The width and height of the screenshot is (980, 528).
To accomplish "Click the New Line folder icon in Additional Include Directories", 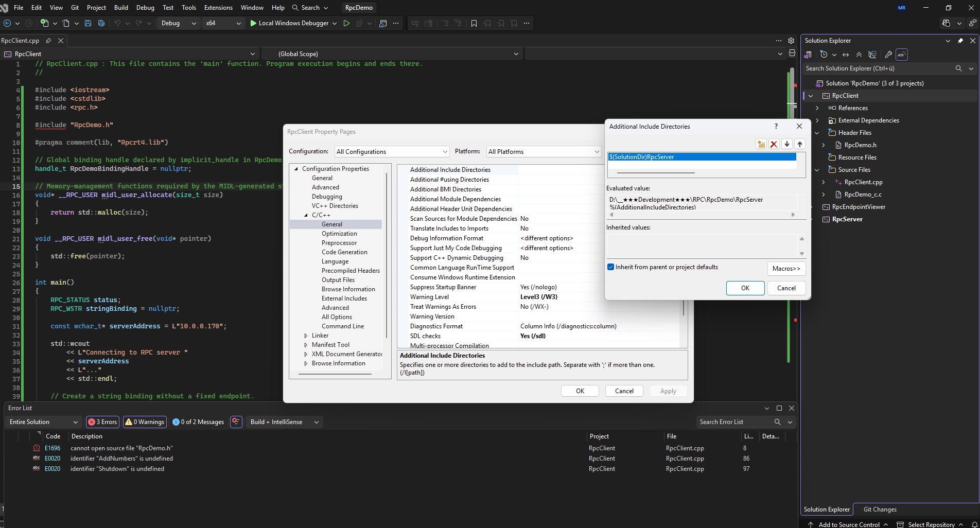I will tap(761, 144).
